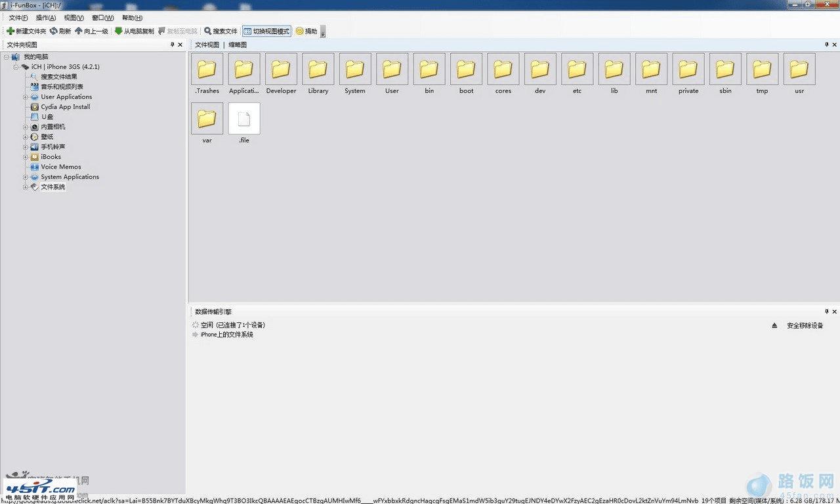Select Voice Memos in the folder tree
840x504 pixels.
click(x=61, y=167)
